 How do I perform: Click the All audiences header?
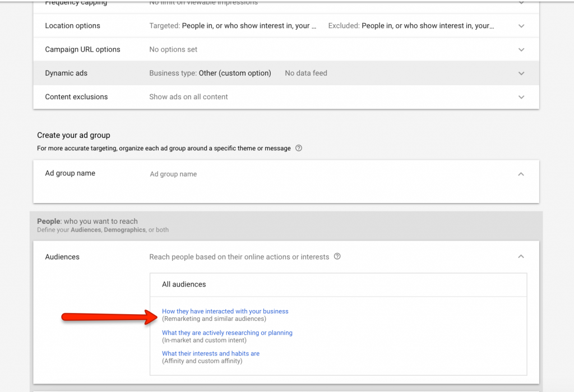pos(184,284)
